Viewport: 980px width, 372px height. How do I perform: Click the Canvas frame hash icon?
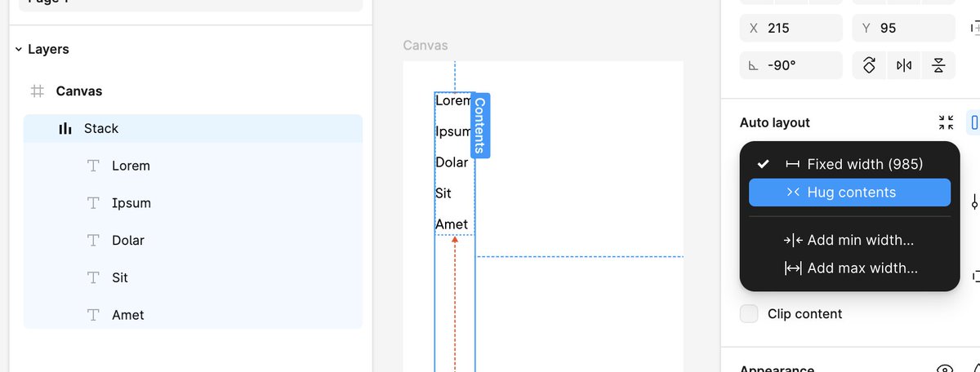(x=37, y=91)
